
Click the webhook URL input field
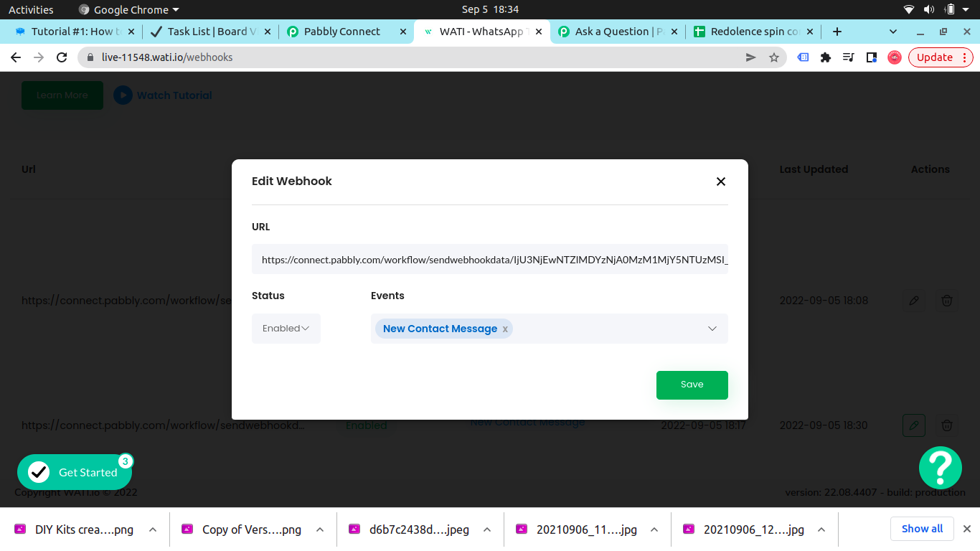[490, 260]
